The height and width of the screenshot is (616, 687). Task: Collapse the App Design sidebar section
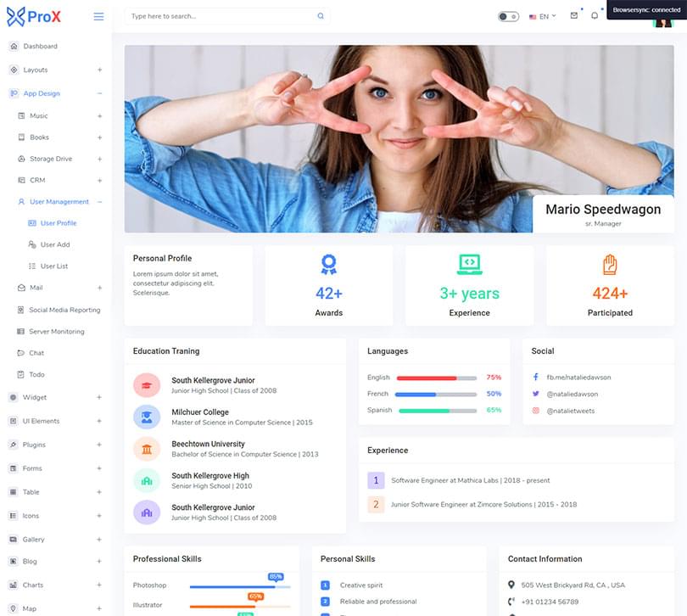[x=99, y=93]
